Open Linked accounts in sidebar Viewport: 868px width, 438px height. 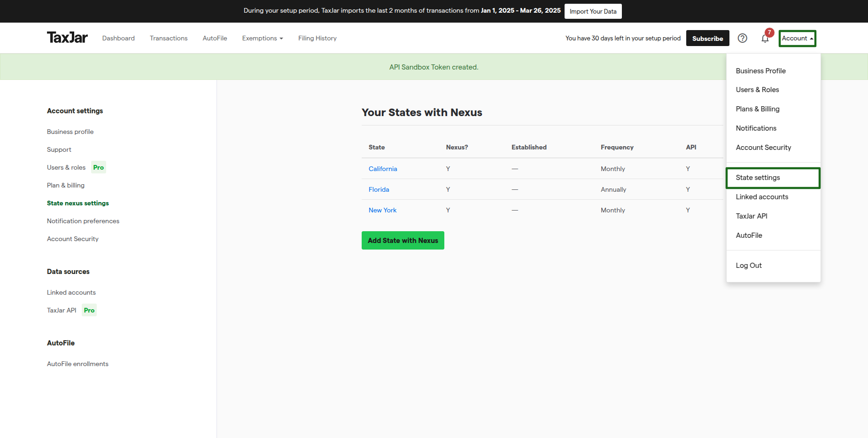(71, 292)
